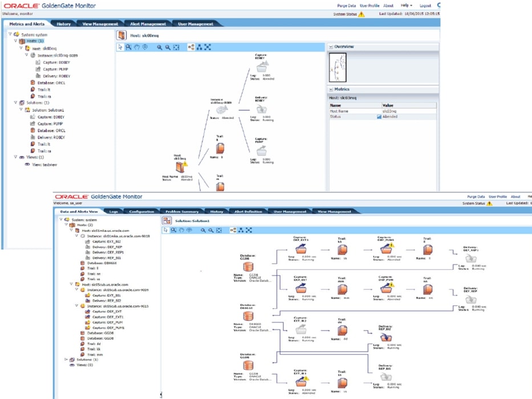This screenshot has height=399, width=532.
Task: Switch to the Metrics and Alerts tab
Action: (27, 24)
